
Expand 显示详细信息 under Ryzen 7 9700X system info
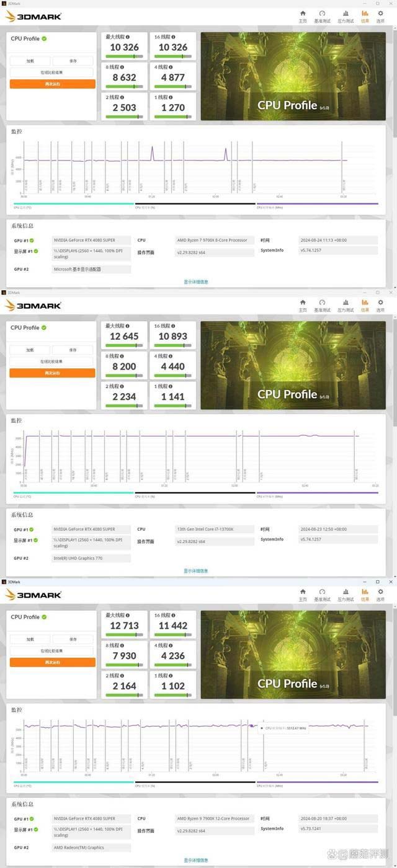click(195, 281)
